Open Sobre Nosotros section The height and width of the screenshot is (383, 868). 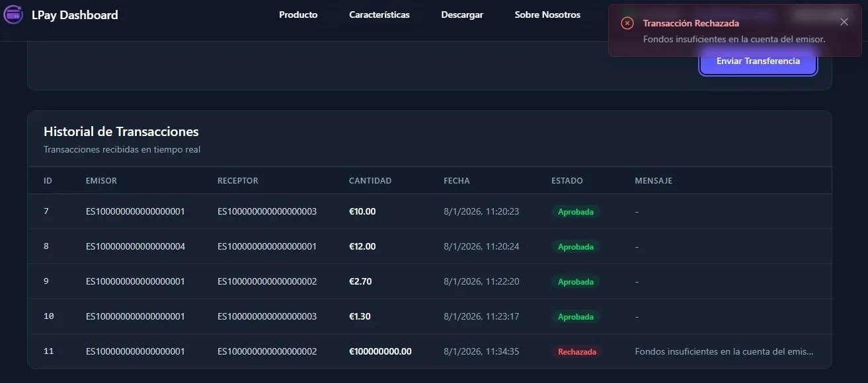pyautogui.click(x=547, y=15)
